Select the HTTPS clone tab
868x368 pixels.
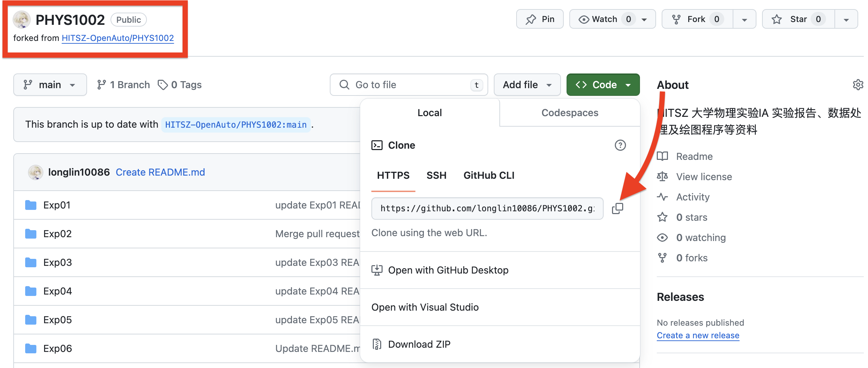click(393, 176)
